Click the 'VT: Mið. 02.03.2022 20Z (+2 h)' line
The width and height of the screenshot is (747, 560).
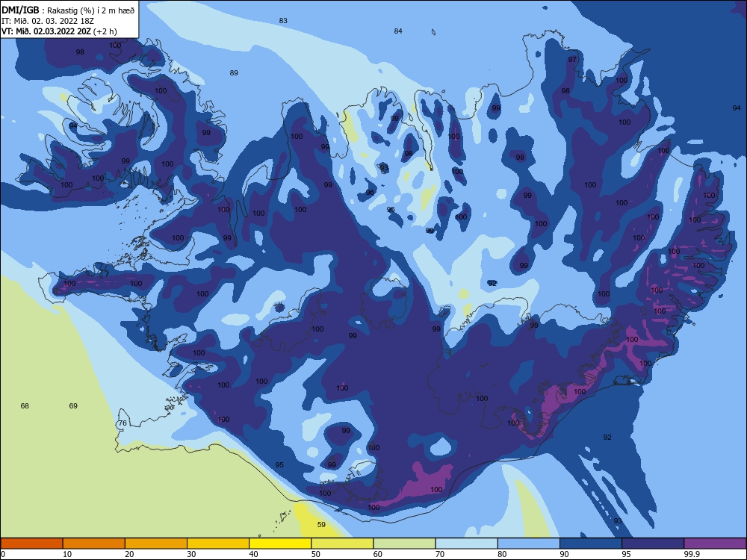(x=59, y=31)
